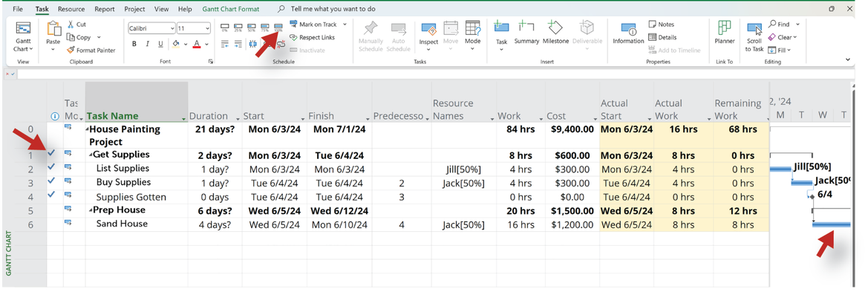Click the Split Task icon
Screen dimensions: 868x292
coord(252,45)
